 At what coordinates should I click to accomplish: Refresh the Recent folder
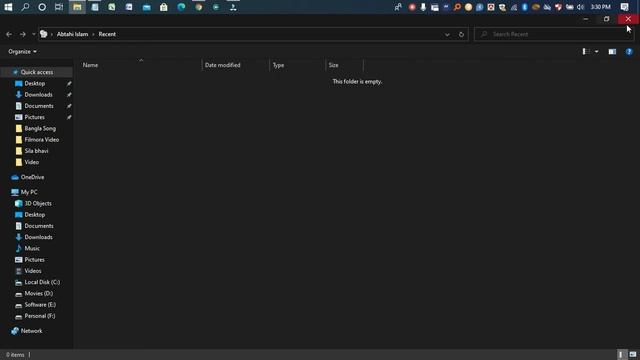point(461,34)
